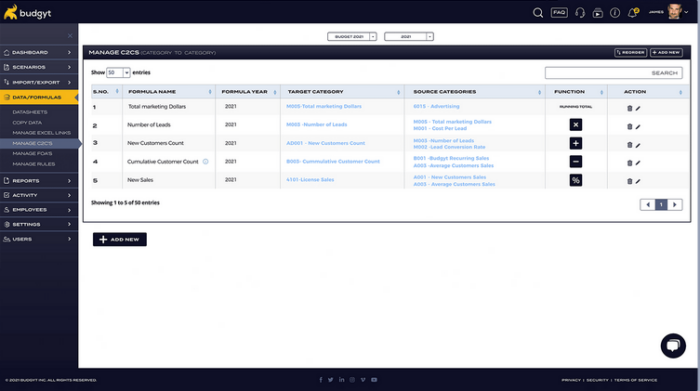Open Manage FOA's submenu item
The image size is (700, 391).
[x=32, y=154]
